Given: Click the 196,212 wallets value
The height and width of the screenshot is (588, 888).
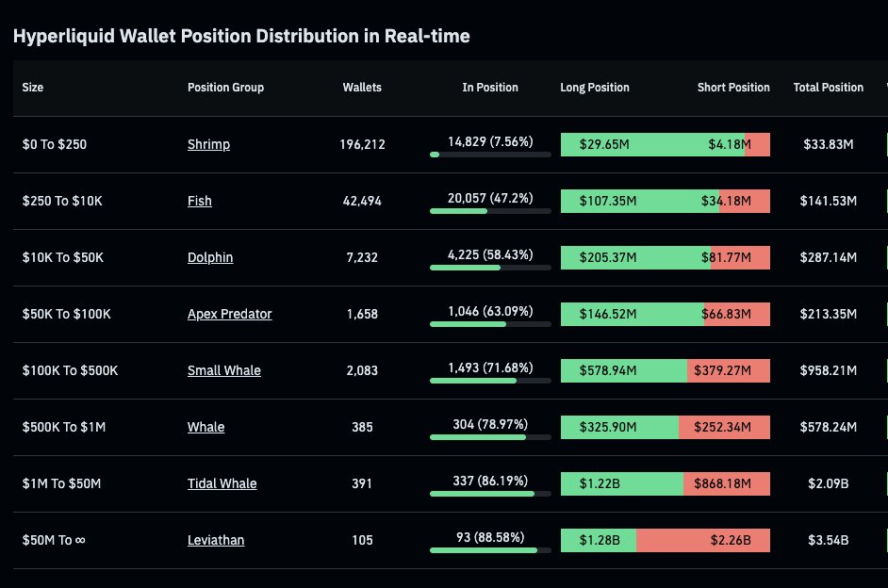Looking at the screenshot, I should click(362, 145).
